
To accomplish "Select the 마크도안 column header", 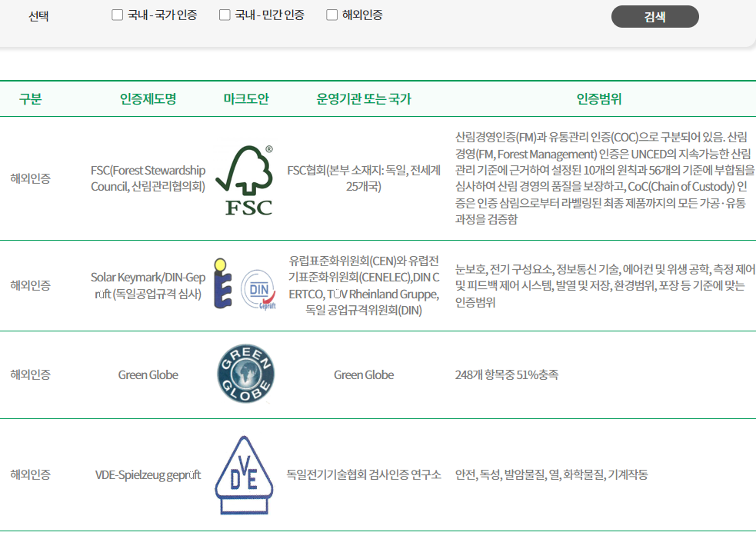I will 245,97.
